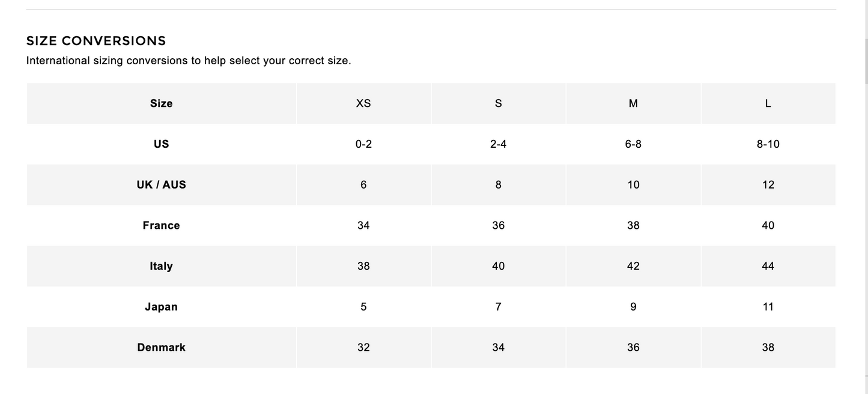The height and width of the screenshot is (394, 868).
Task: Click the Denmark XS value 32
Action: (x=363, y=347)
